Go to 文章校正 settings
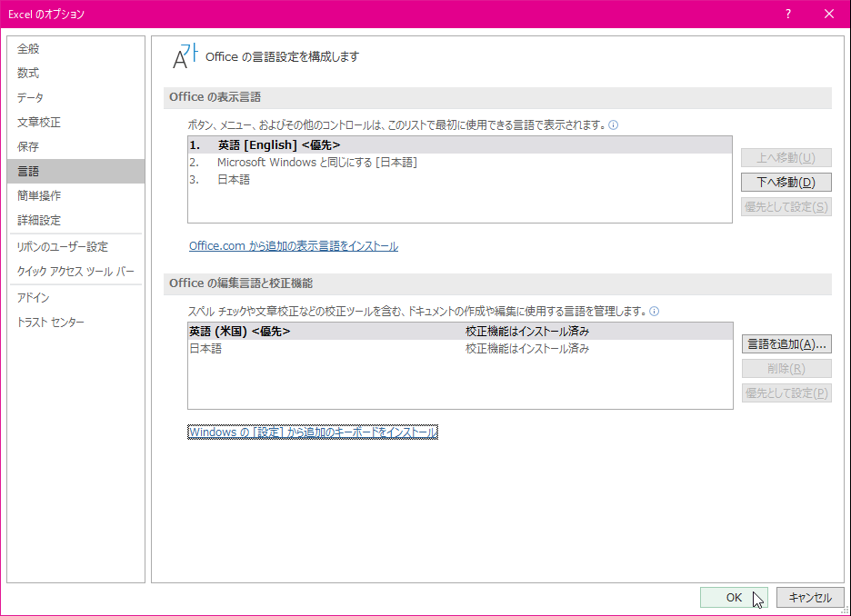851x616 pixels. (76, 122)
